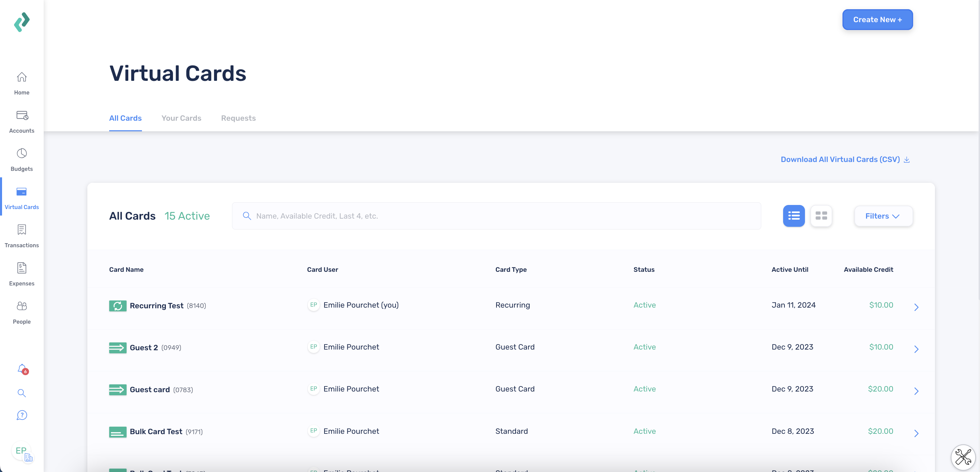Open Transactions section in sidebar
The image size is (980, 472).
22,236
